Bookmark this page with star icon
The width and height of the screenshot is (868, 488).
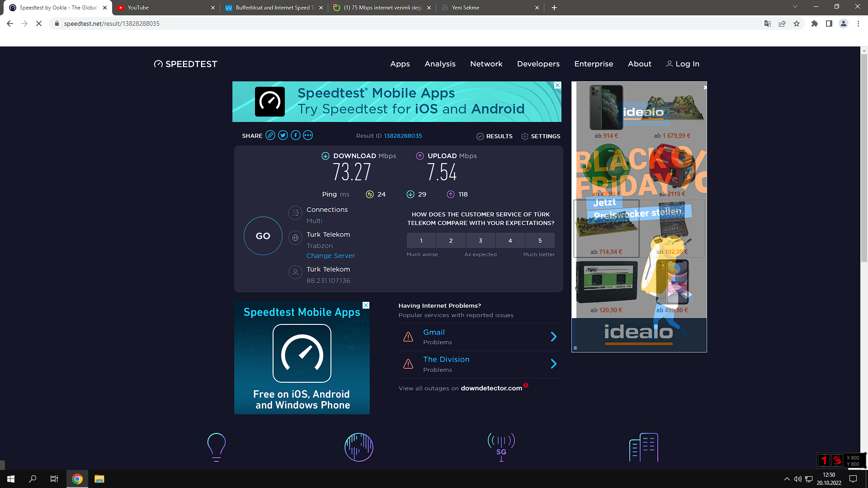pyautogui.click(x=797, y=23)
